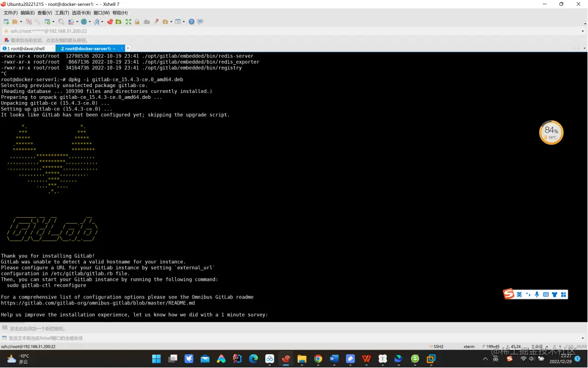Click the New session toolbar icon

[x=6, y=22]
